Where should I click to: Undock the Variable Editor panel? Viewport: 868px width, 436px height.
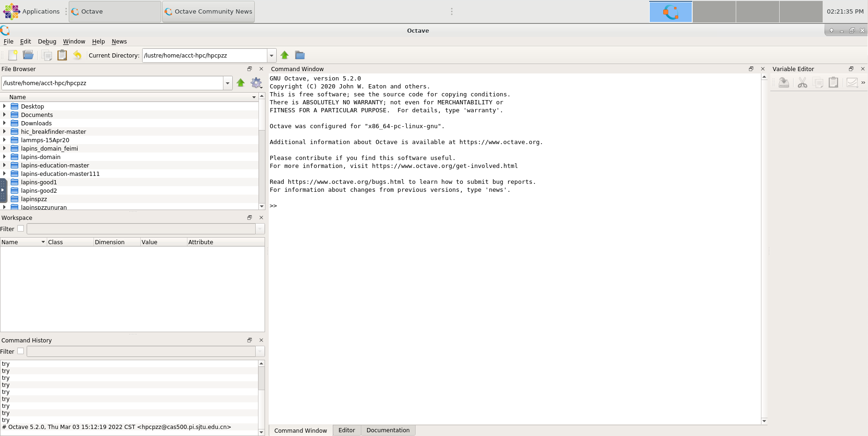pyautogui.click(x=851, y=69)
